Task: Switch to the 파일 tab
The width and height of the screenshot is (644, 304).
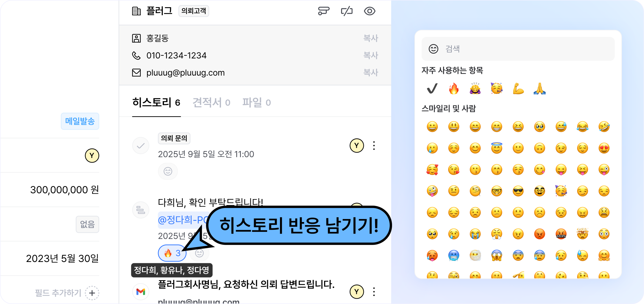Action: tap(256, 103)
